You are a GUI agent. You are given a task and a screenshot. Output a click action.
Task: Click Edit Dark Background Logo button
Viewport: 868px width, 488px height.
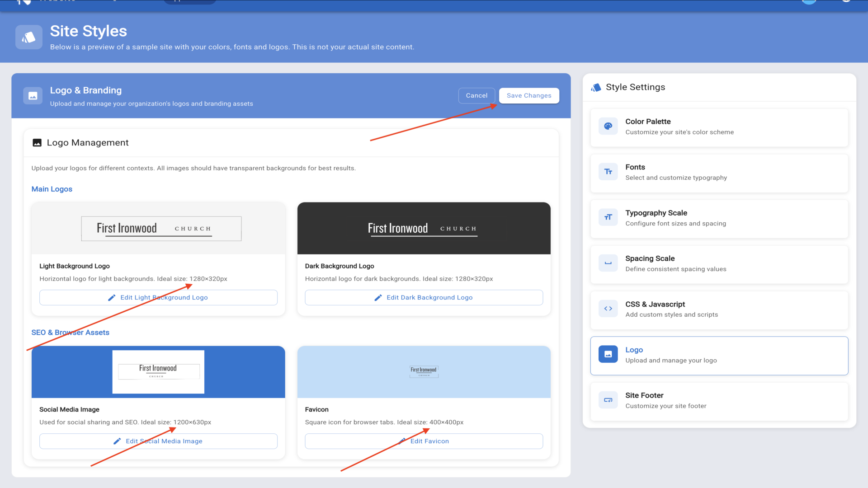pyautogui.click(x=424, y=298)
